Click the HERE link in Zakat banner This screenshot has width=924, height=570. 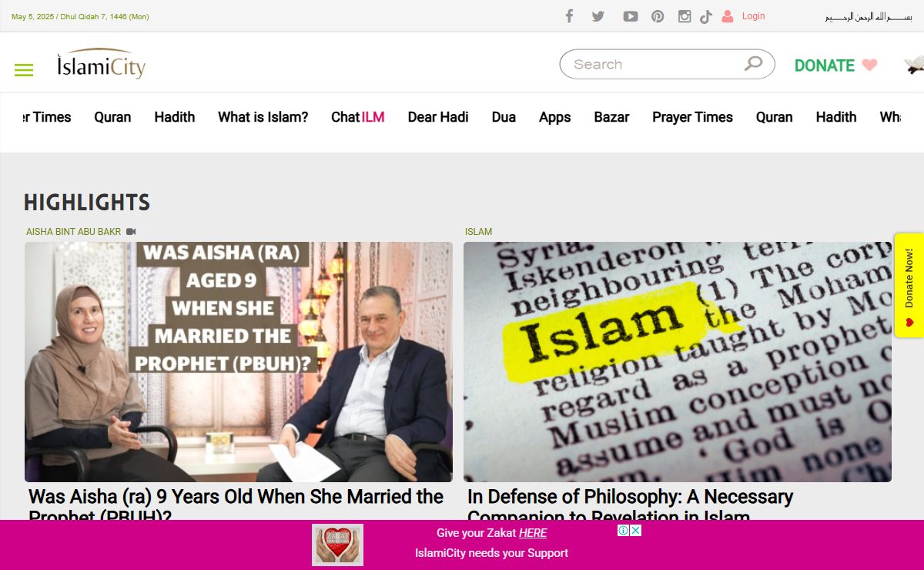pyautogui.click(x=533, y=533)
